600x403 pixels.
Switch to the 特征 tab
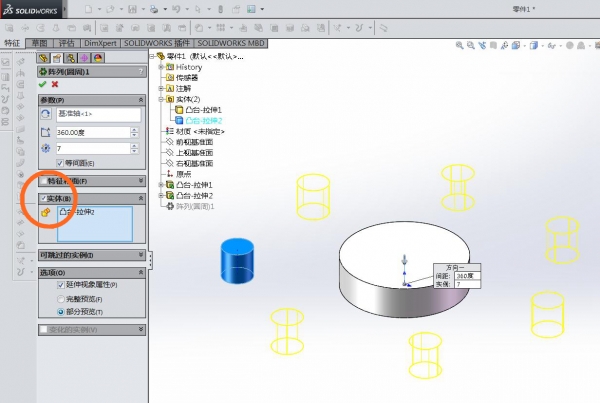coord(12,43)
